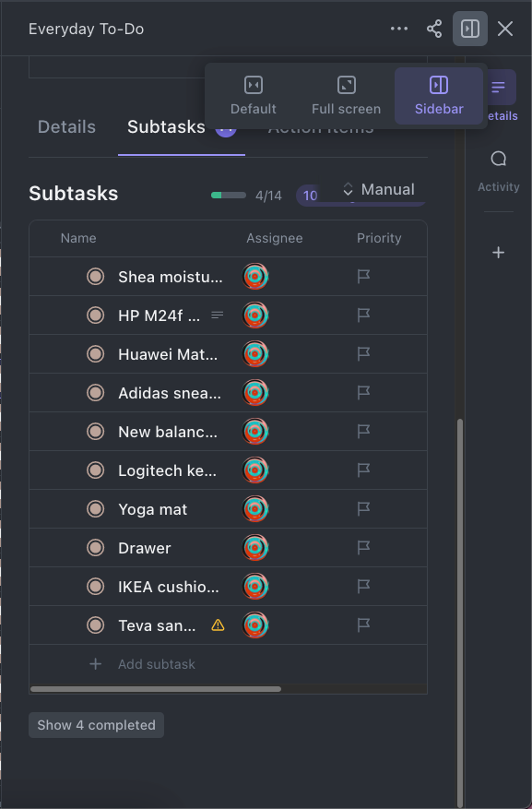Image resolution: width=532 pixels, height=809 pixels.
Task: Set priority flag for HP M24f subtask
Action: pyautogui.click(x=363, y=315)
